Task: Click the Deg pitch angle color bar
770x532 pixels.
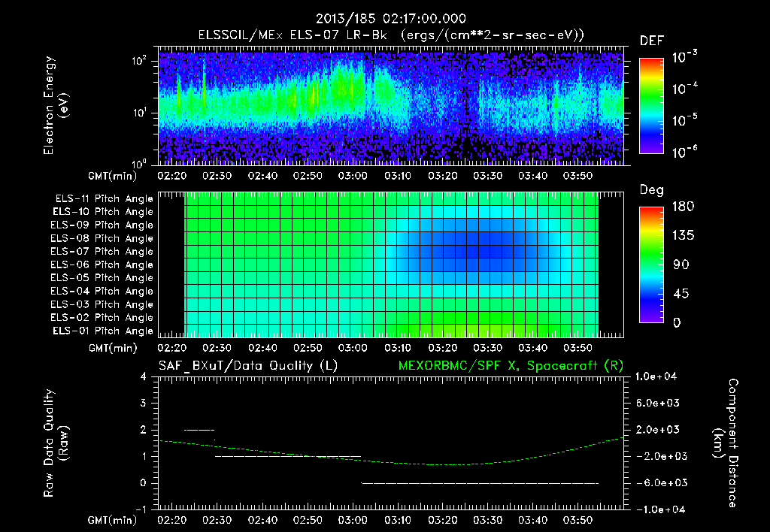Action: tap(652, 264)
